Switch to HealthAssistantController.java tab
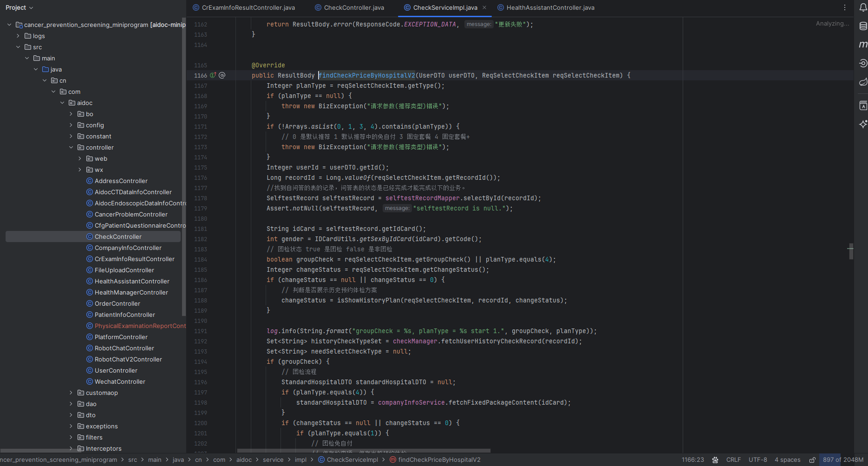This screenshot has height=466, width=868. (550, 7)
